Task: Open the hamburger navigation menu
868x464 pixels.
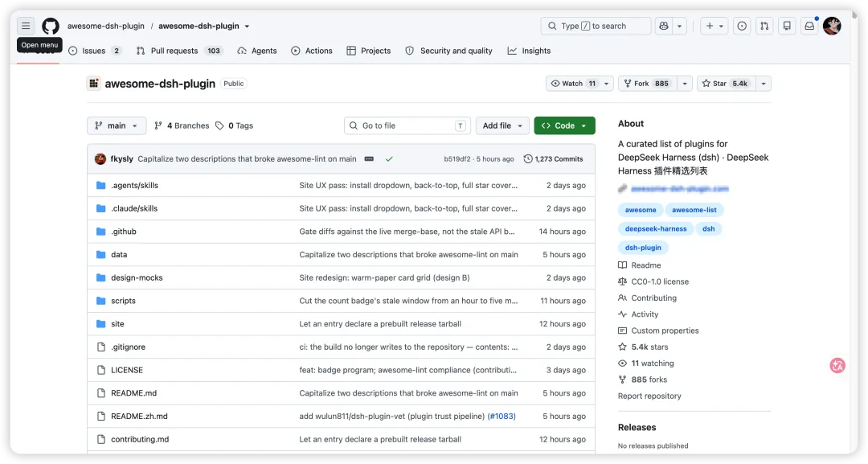Action: (x=26, y=26)
